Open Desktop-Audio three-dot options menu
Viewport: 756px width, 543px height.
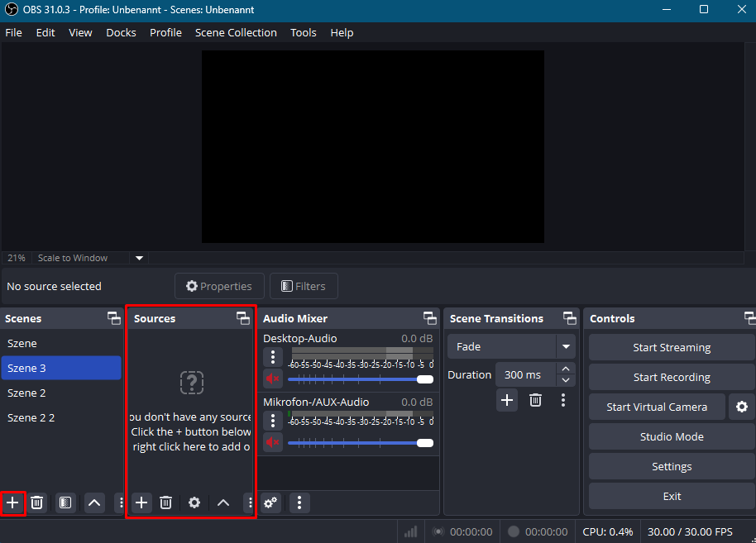272,357
